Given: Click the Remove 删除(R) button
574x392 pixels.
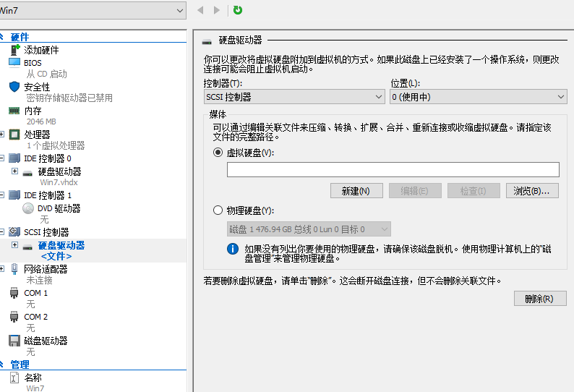Looking at the screenshot, I should pos(540,299).
